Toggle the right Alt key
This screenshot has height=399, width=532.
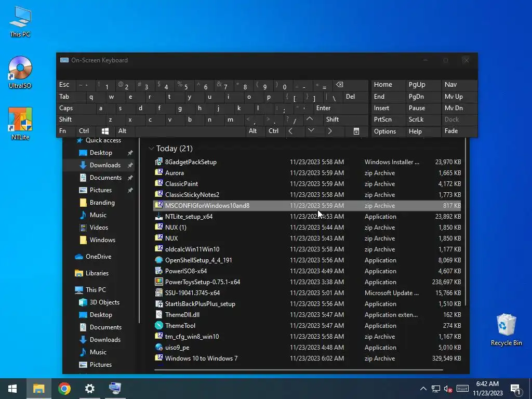tap(255, 131)
